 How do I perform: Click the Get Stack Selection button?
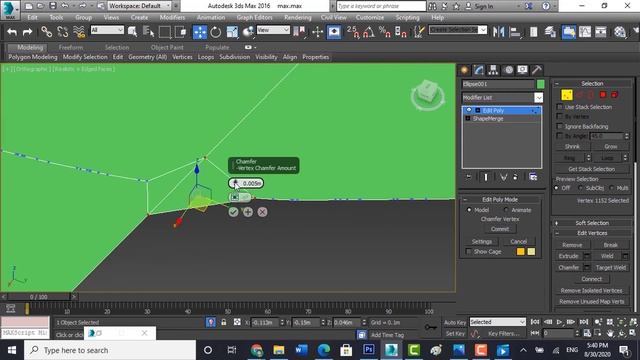591,169
